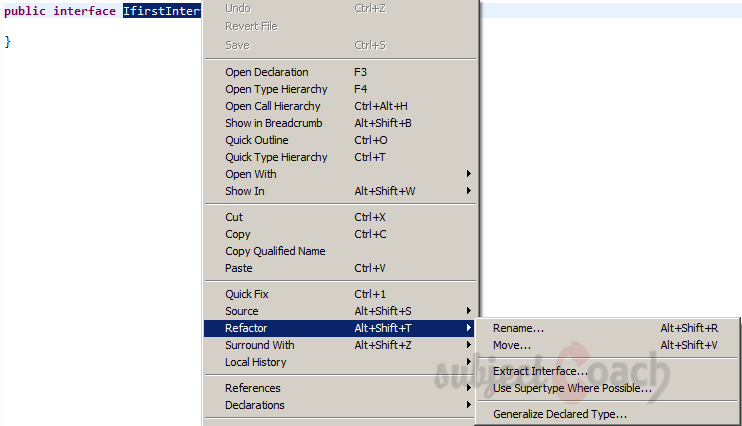Screen dimensions: 742x426
Task: Expand the Local History submenu
Action: 340,362
